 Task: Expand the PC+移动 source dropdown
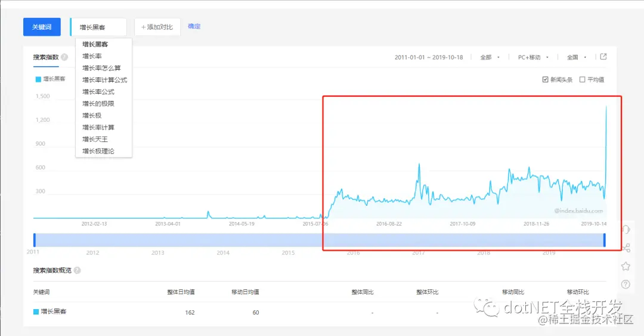[533, 57]
